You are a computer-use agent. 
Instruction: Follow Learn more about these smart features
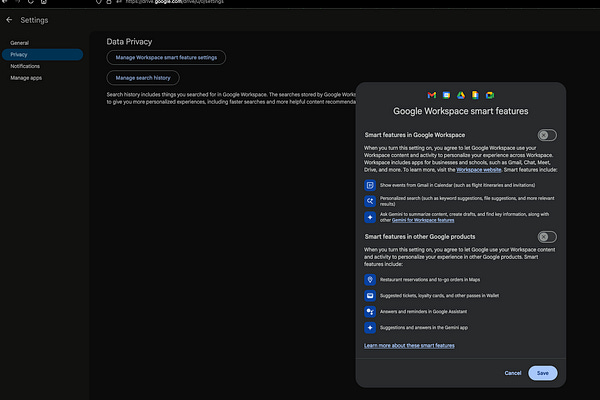[409, 346]
